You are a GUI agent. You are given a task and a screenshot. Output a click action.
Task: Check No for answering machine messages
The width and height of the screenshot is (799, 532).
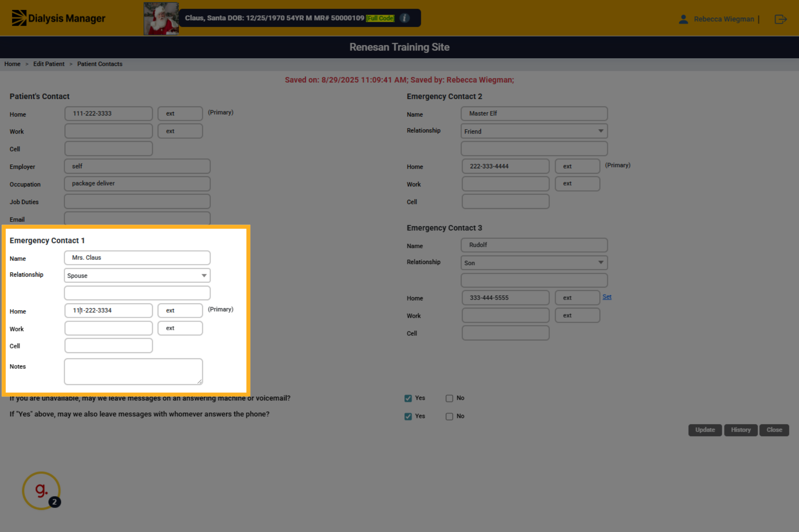point(449,398)
